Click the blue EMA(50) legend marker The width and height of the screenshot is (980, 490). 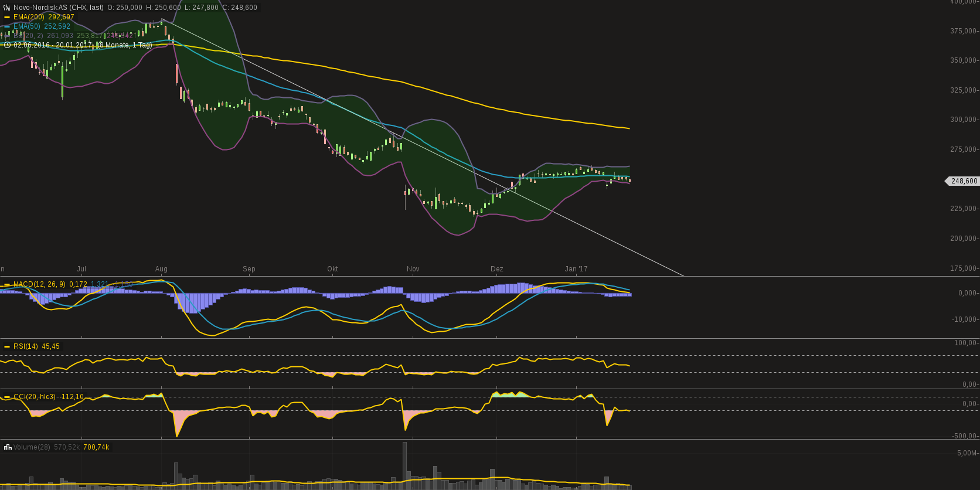pyautogui.click(x=7, y=27)
